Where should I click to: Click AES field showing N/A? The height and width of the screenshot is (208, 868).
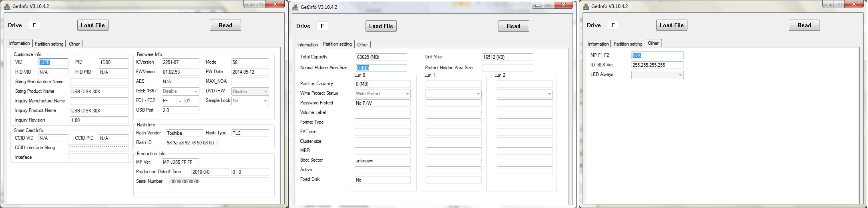[181, 81]
